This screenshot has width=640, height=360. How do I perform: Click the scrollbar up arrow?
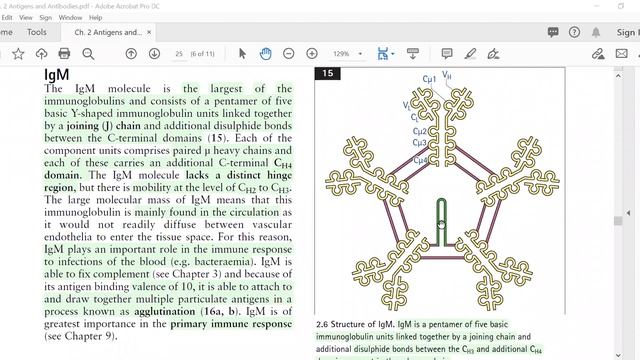(618, 76)
